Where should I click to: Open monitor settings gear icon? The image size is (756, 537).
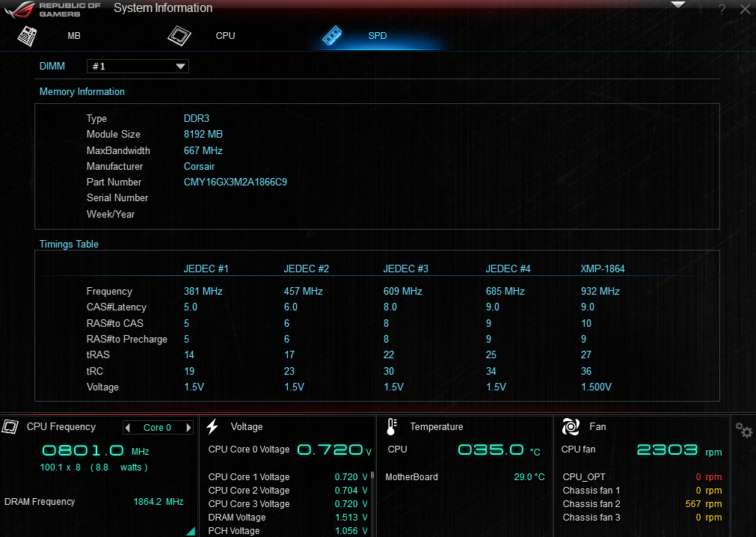pyautogui.click(x=743, y=430)
